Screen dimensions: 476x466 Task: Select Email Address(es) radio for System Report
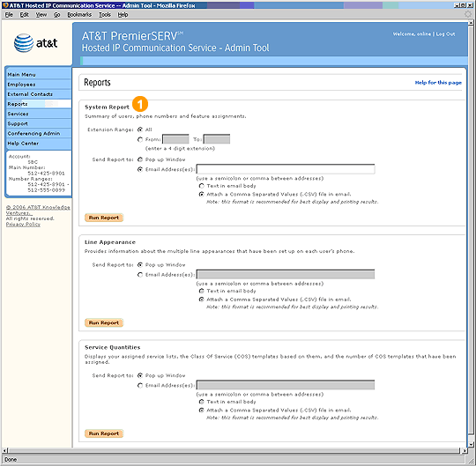(140, 169)
